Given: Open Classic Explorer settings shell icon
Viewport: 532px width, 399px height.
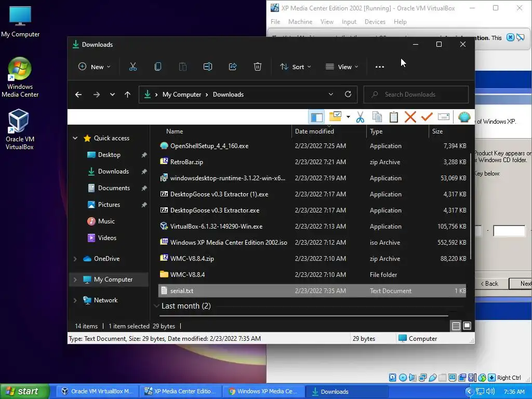Looking at the screenshot, I should pyautogui.click(x=464, y=117).
